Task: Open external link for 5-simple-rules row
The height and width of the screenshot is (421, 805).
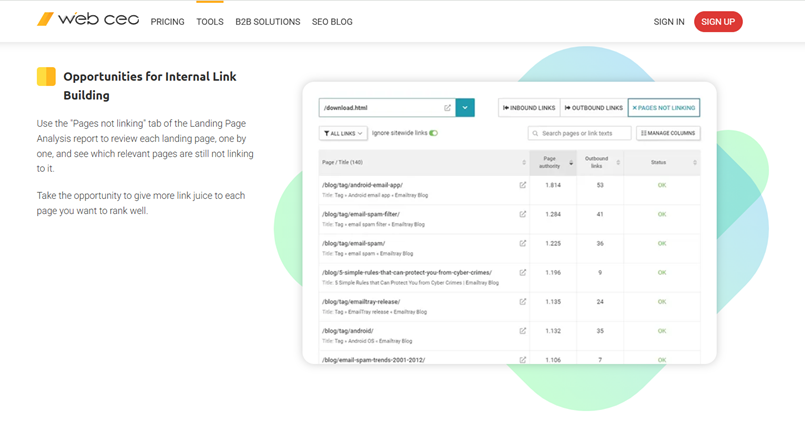Action: [x=522, y=272]
